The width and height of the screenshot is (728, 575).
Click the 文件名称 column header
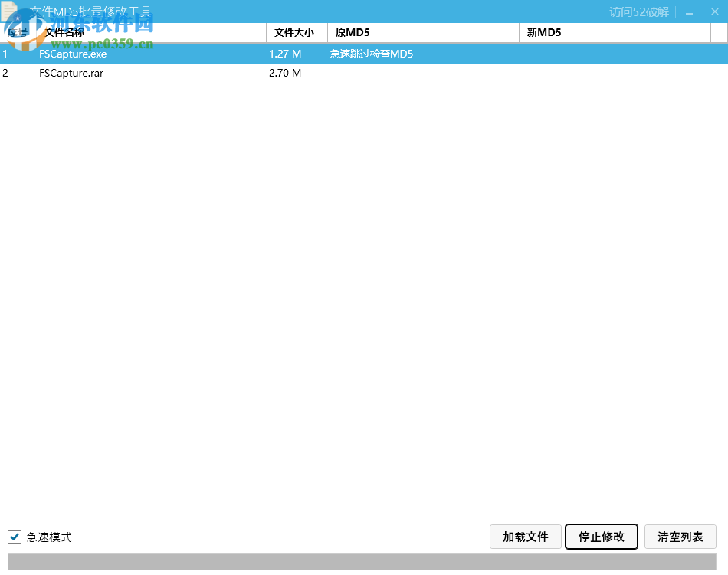65,32
